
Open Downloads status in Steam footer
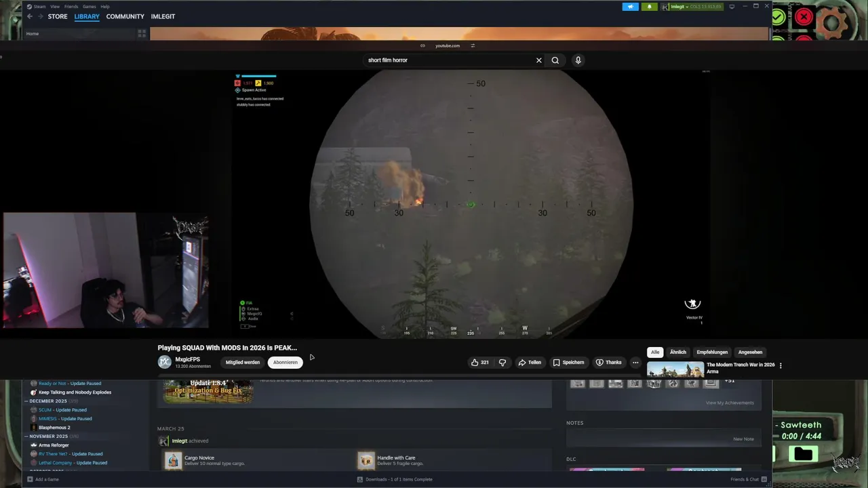[x=395, y=479]
